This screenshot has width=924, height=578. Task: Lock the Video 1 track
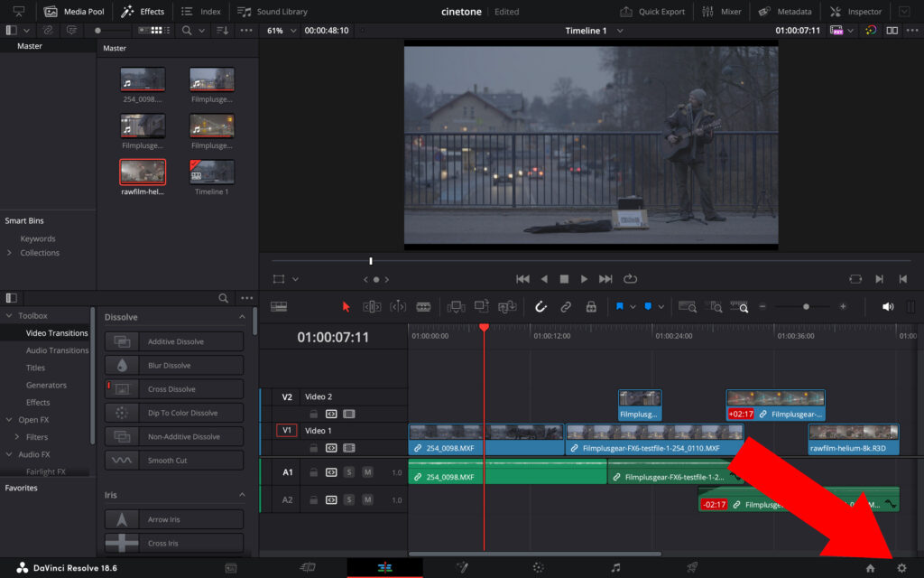point(314,447)
